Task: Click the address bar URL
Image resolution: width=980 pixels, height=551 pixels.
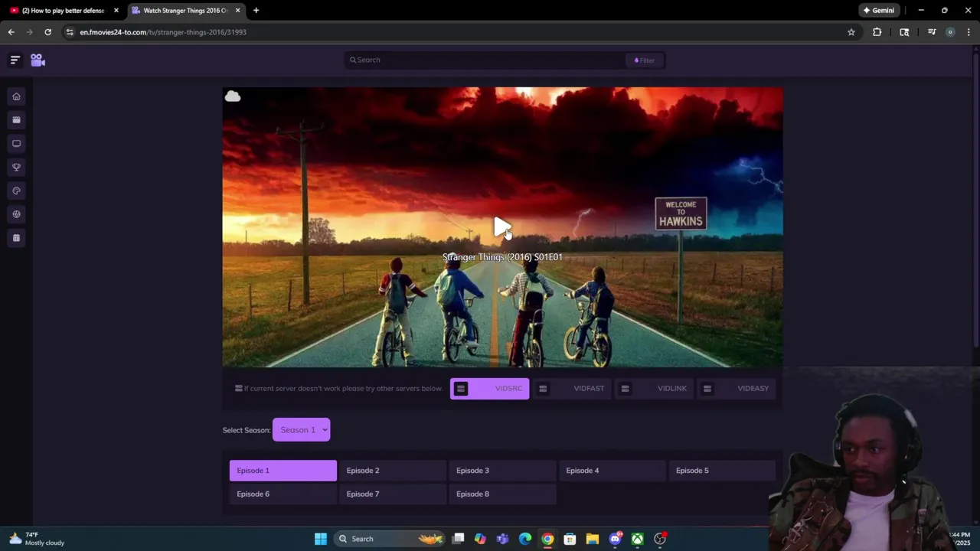Action: (x=163, y=32)
